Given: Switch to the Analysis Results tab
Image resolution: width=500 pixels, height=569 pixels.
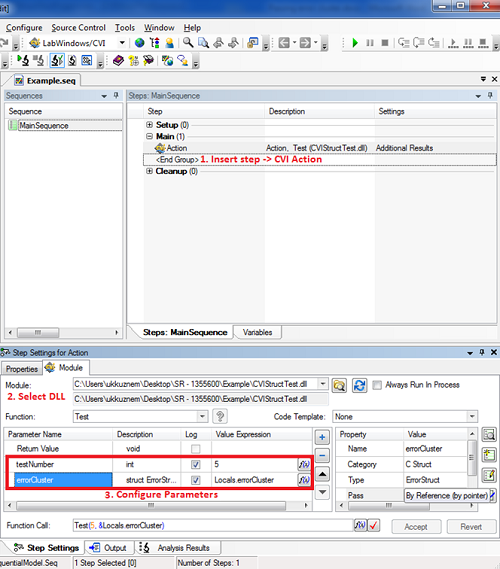Looking at the screenshot, I should 179,548.
